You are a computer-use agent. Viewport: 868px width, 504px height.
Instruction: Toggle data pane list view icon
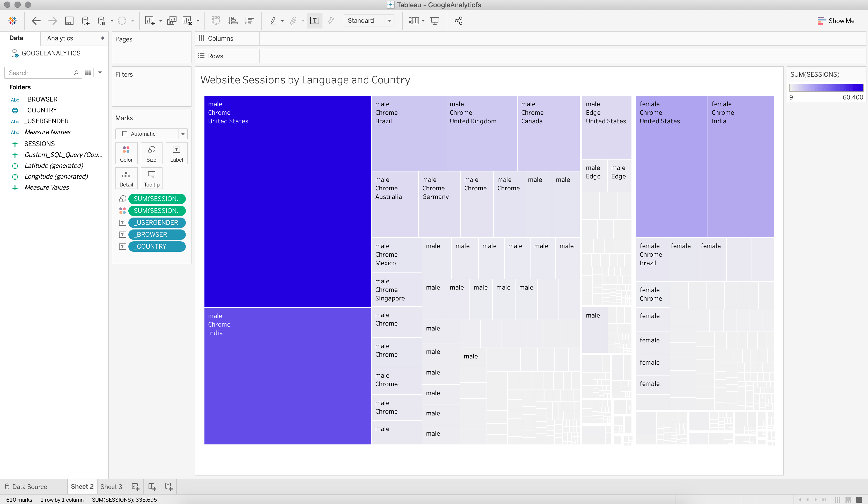88,73
